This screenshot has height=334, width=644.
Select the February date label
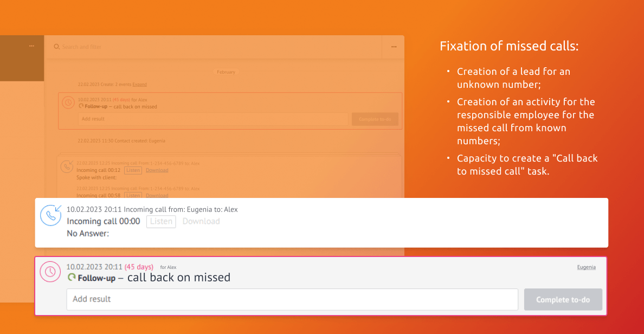click(226, 72)
